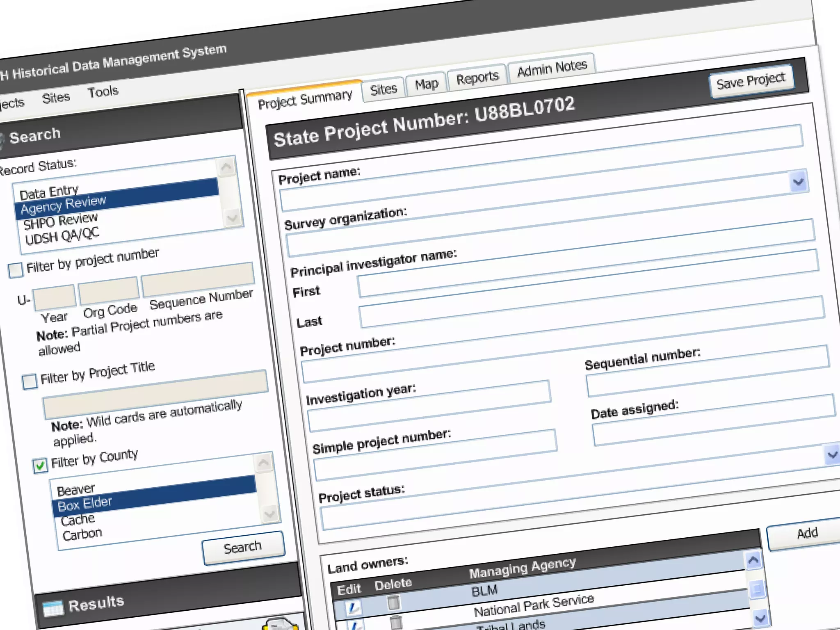This screenshot has height=630, width=840.
Task: Uncheck the Filter by County checkbox
Action: click(40, 466)
